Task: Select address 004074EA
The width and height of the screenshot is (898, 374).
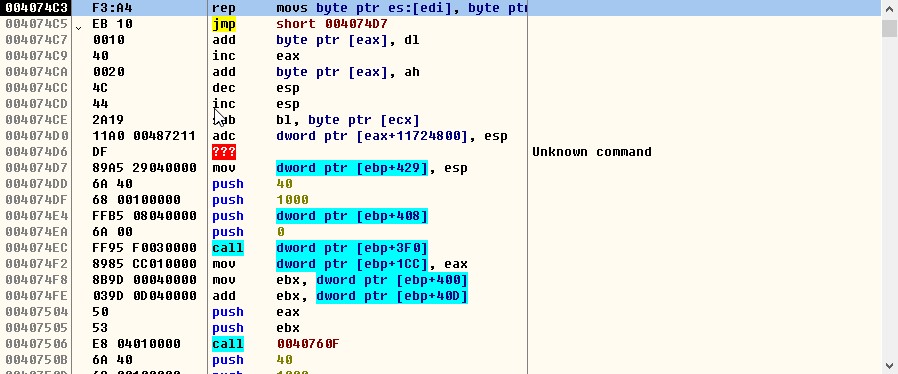Action: 36,232
